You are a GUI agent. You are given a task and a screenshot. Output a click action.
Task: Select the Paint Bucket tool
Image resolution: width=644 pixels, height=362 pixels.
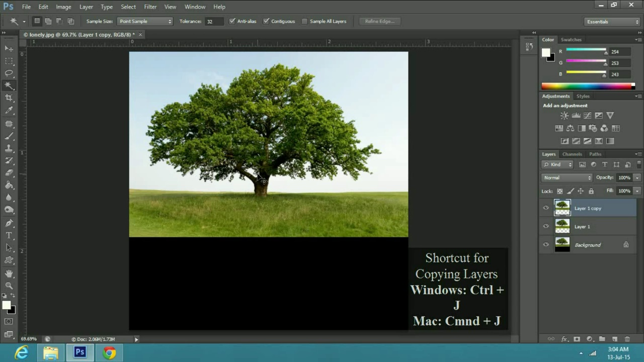[9, 185]
